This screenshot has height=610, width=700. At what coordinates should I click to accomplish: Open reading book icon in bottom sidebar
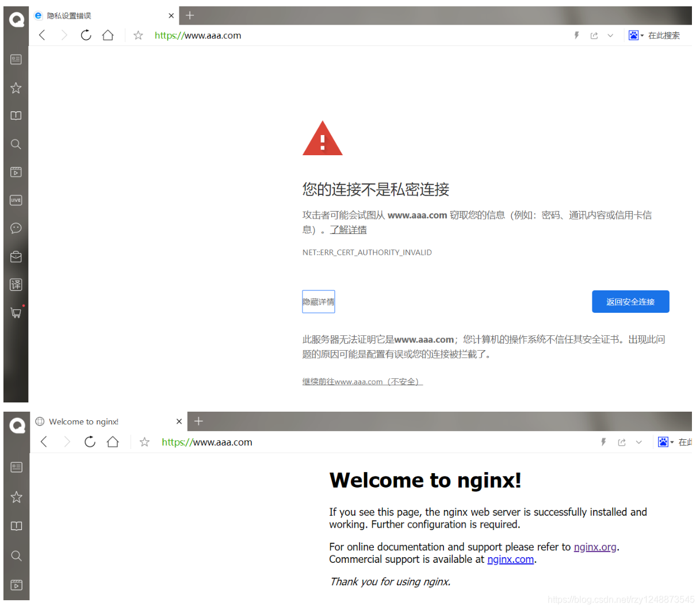tap(17, 526)
